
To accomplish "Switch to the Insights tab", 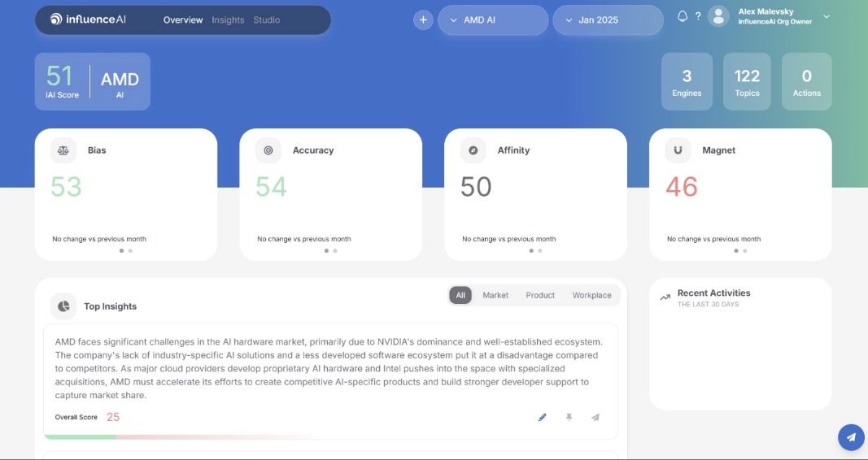I will coord(228,20).
